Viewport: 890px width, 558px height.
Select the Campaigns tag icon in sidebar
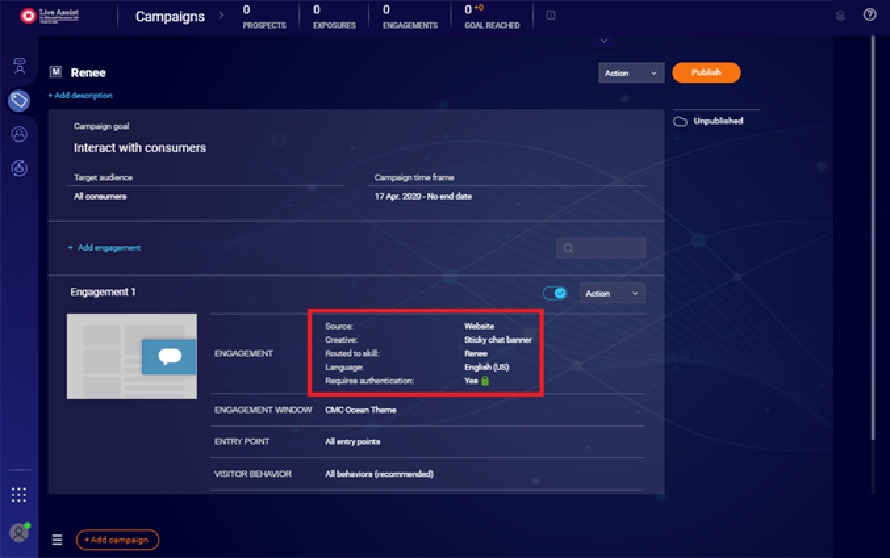click(x=19, y=101)
